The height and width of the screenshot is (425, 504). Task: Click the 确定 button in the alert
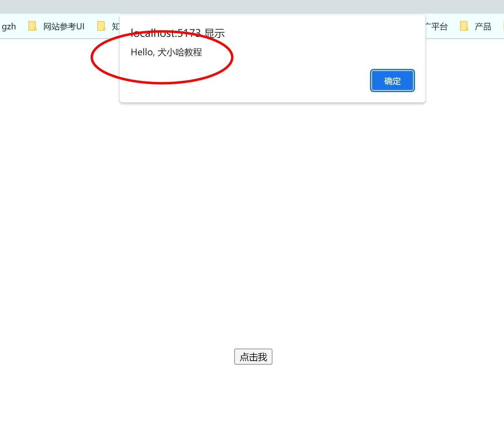[x=392, y=81]
